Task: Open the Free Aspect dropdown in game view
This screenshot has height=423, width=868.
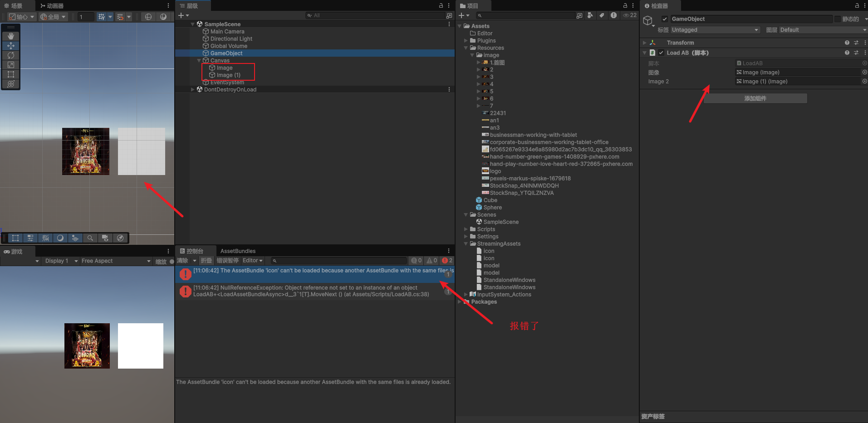Action: [x=116, y=261]
